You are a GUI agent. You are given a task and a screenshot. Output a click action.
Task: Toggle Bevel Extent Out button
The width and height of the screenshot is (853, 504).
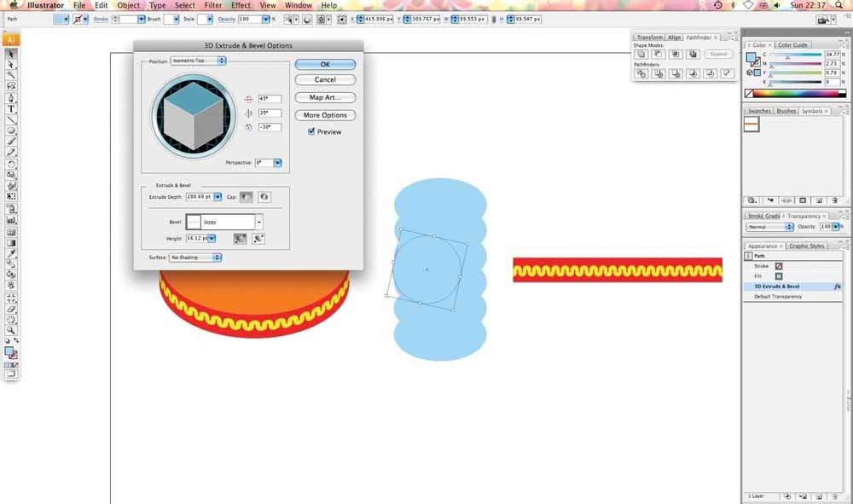pos(240,238)
